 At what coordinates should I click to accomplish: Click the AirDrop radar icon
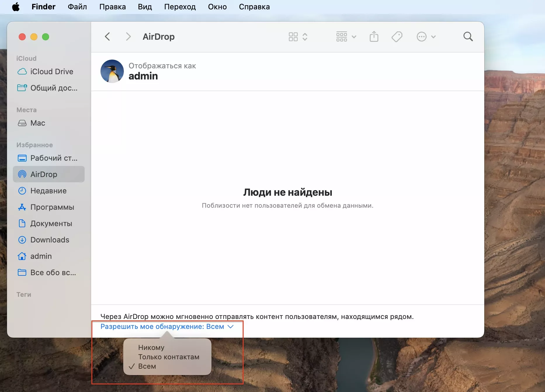(22, 174)
